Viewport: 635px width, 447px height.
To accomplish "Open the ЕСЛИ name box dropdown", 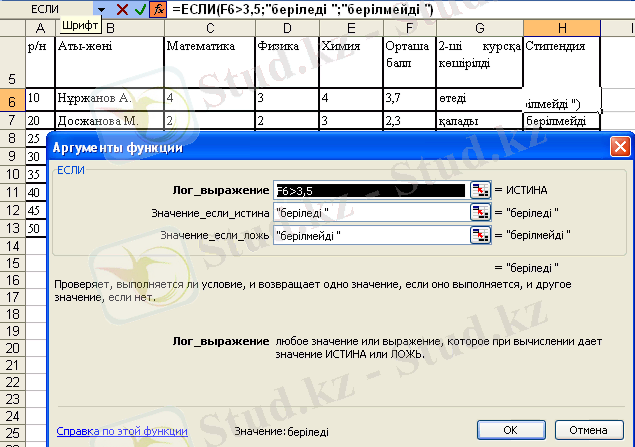I will [x=101, y=9].
